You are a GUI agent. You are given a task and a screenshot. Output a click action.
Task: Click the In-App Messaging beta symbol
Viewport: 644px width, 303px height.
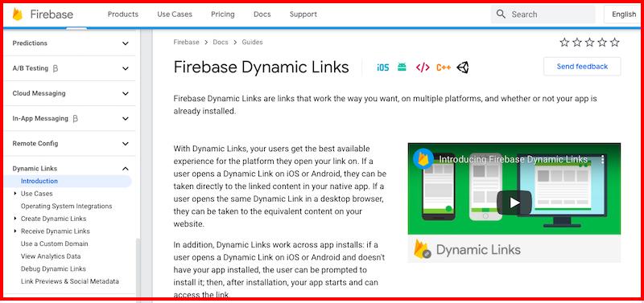point(75,119)
